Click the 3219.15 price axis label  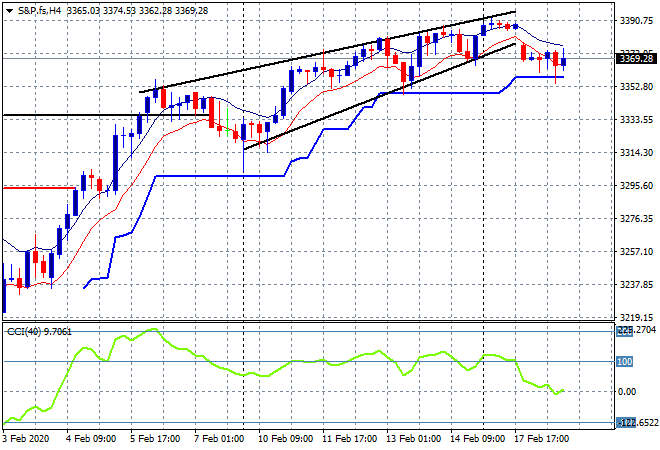pos(636,317)
